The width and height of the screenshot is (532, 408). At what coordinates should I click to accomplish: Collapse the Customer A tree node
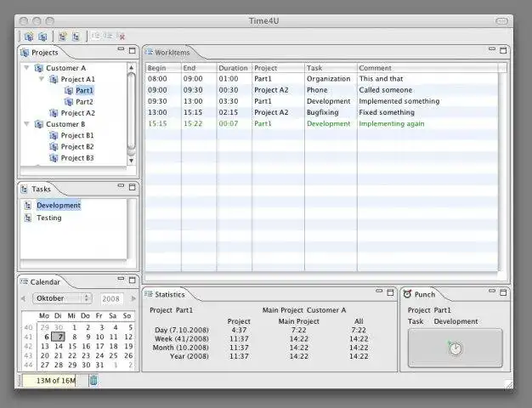click(26, 68)
